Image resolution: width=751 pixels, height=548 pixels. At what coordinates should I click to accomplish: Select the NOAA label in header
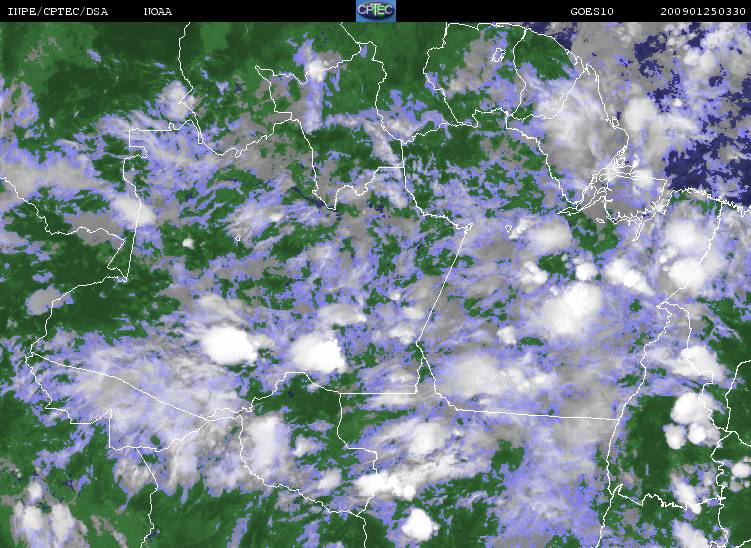click(158, 11)
